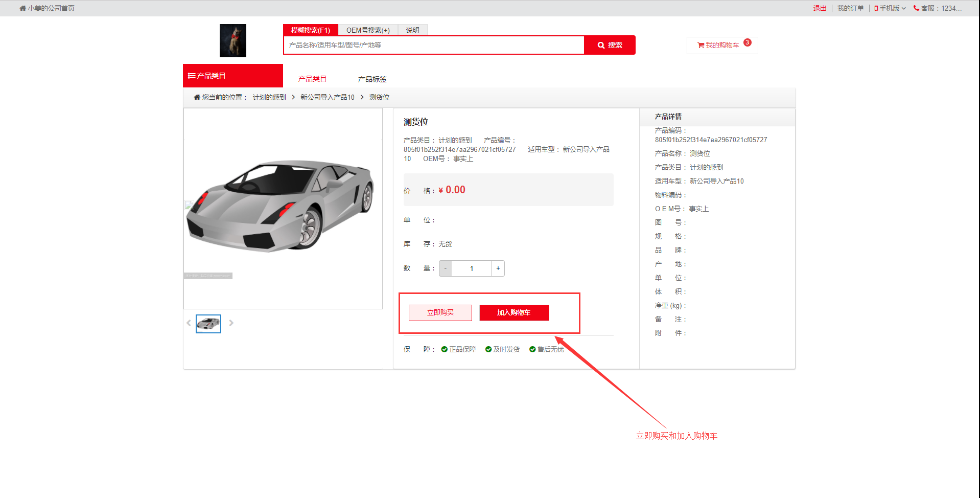Open the 我的购物车 shopping cart
The image size is (980, 498).
click(718, 46)
